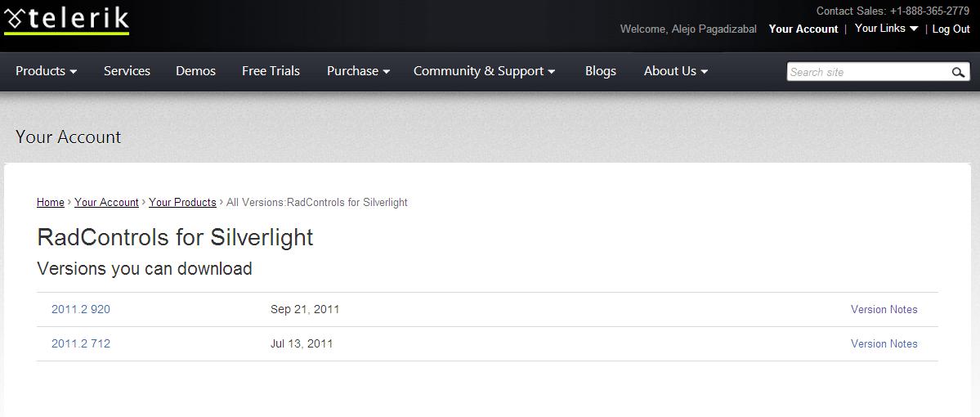Click the Versions you can download heading
This screenshot has width=980, height=417.
click(145, 269)
